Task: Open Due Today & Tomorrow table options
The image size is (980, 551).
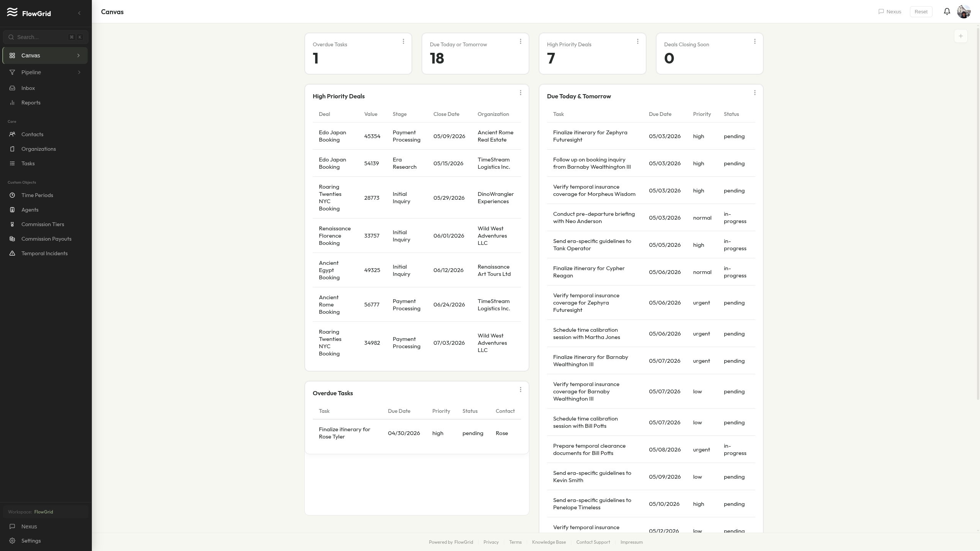Action: 755,93
